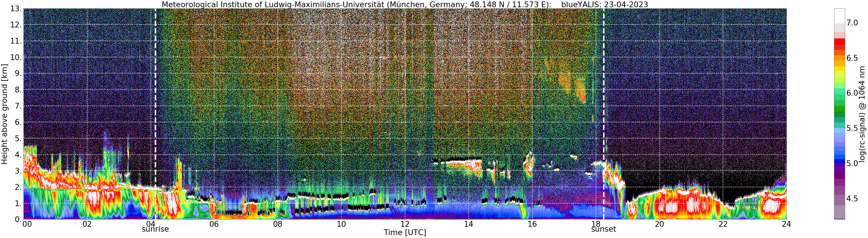
Task: Click the time axis tick label 04
Action: (151, 224)
